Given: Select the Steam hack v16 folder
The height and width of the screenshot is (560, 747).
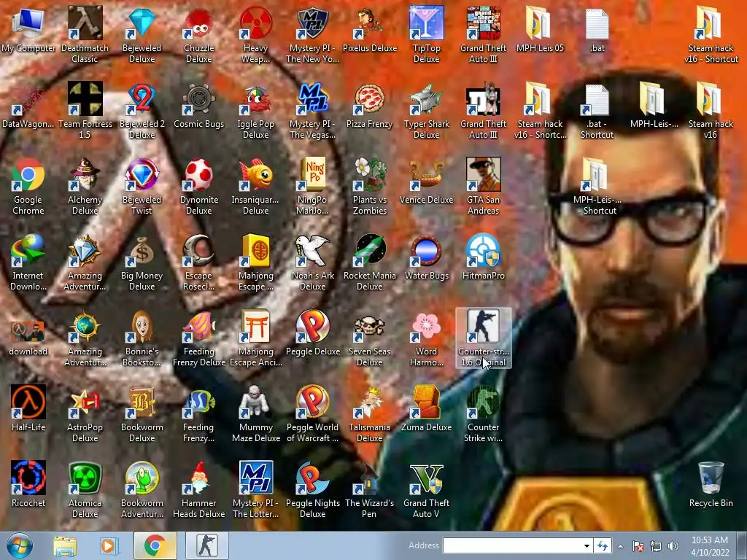Looking at the screenshot, I should pos(711,110).
